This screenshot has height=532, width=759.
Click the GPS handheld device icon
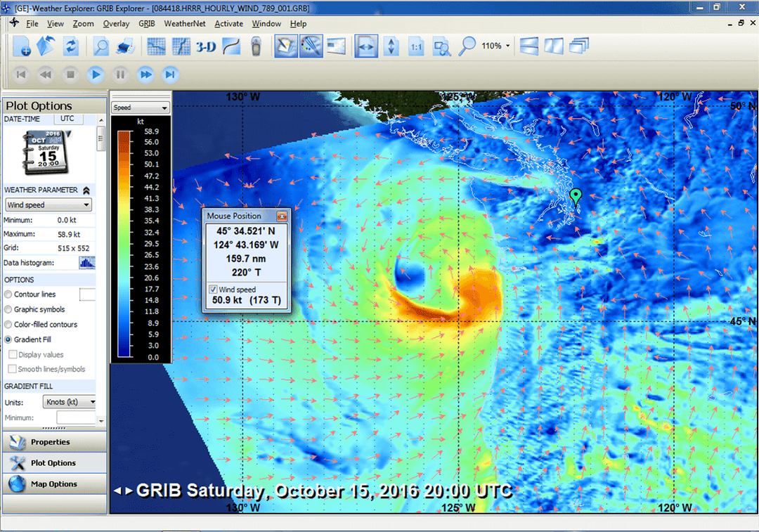(x=255, y=47)
